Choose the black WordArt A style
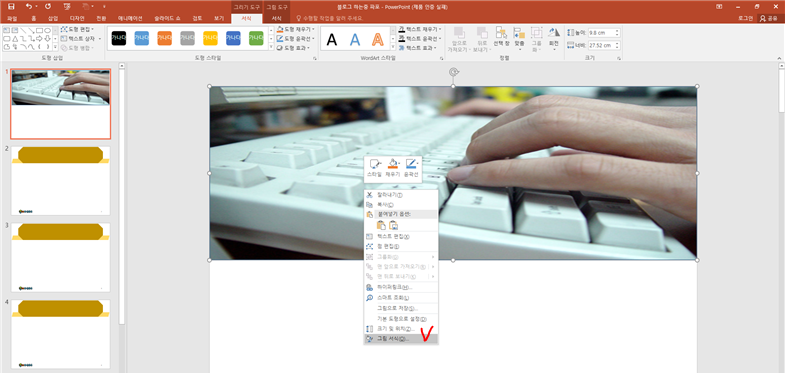Viewport: 785px width, 373px height. 332,40
